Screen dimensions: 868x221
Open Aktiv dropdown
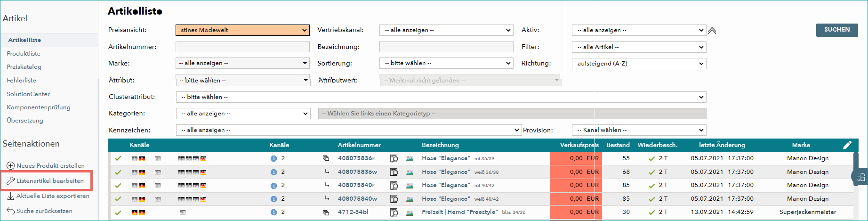pos(639,30)
